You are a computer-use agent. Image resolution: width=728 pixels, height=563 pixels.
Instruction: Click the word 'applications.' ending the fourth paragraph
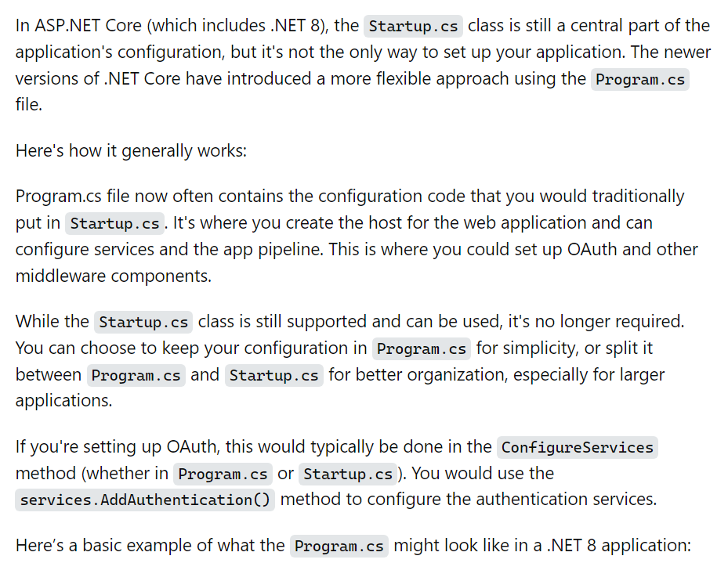coord(63,401)
